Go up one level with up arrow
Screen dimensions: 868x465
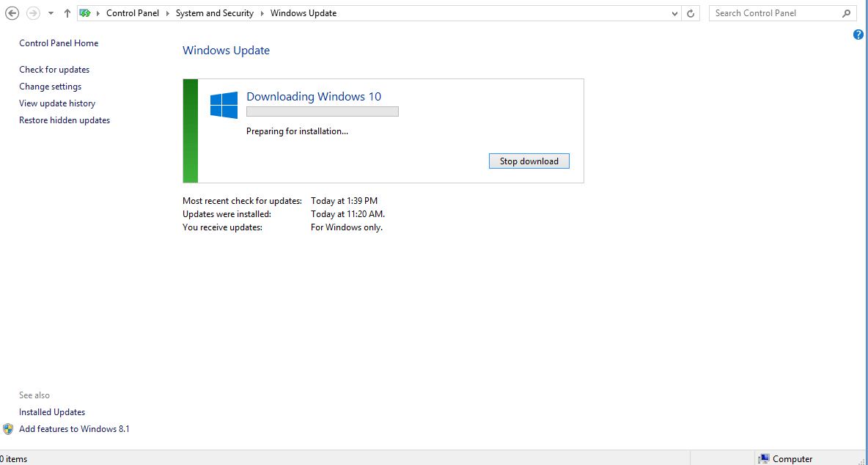67,12
